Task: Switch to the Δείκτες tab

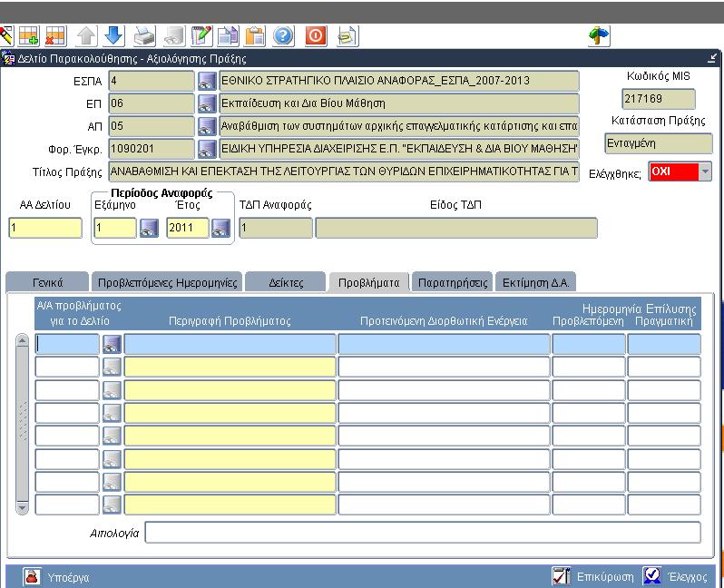Action: [x=286, y=282]
